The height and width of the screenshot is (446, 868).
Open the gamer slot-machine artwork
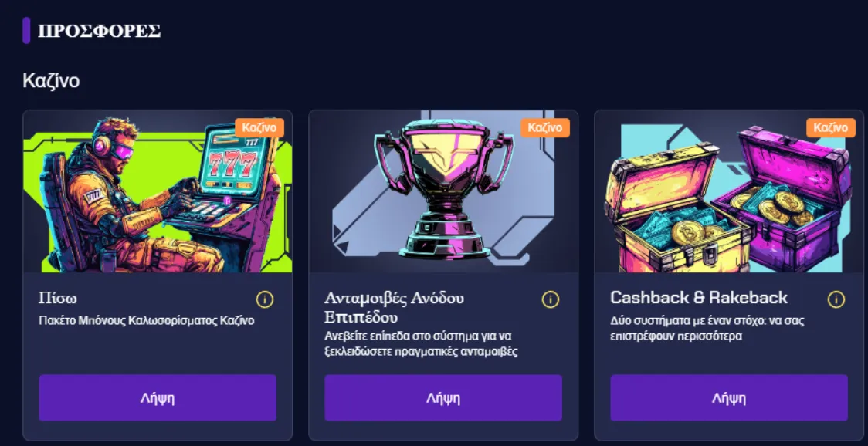(158, 191)
